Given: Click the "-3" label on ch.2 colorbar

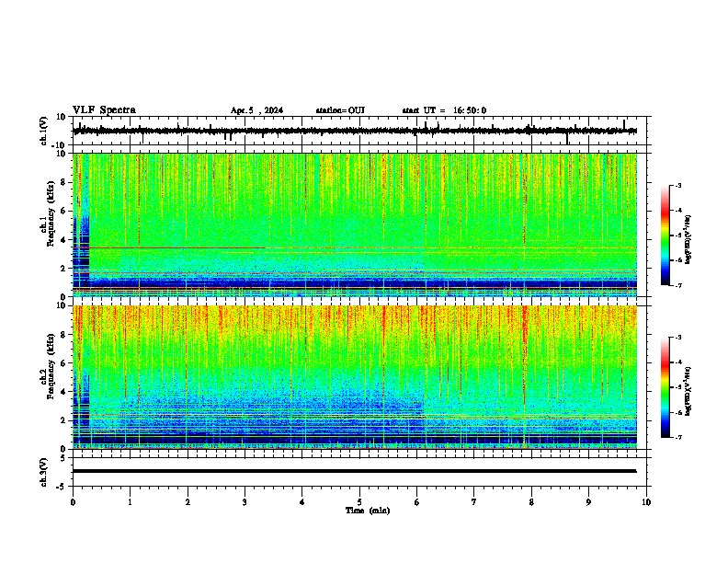Looking at the screenshot, I should point(678,338).
